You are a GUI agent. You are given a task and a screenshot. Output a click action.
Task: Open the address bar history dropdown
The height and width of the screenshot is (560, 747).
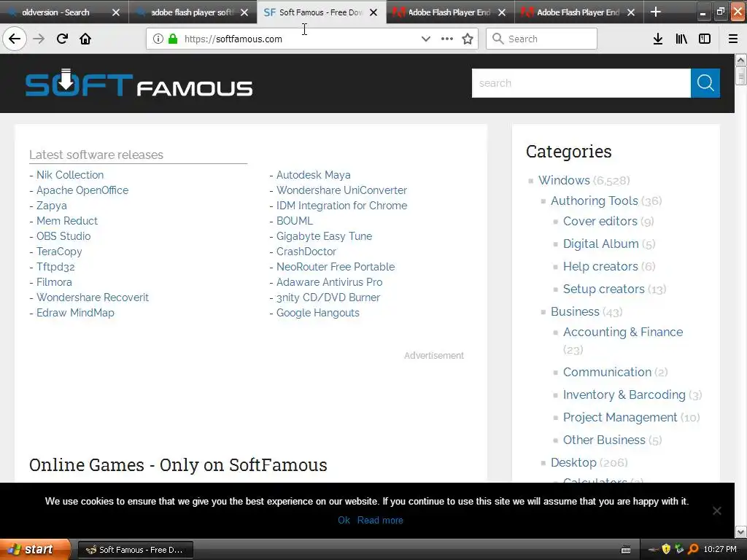point(426,39)
